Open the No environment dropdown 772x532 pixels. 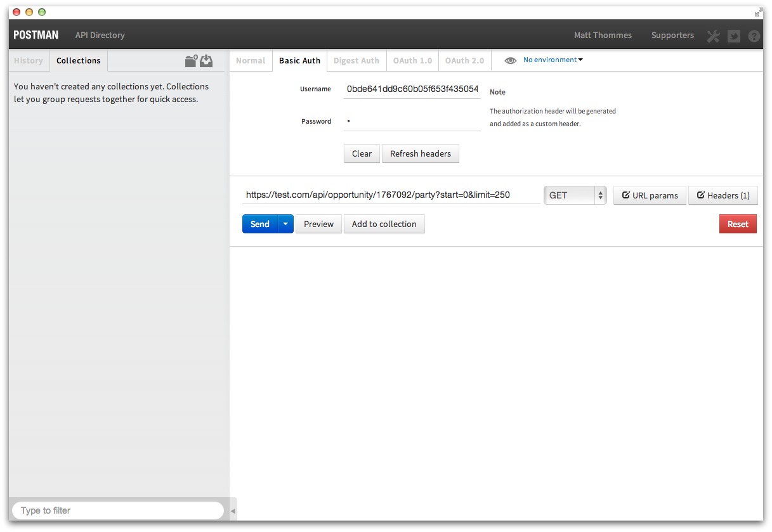(553, 60)
